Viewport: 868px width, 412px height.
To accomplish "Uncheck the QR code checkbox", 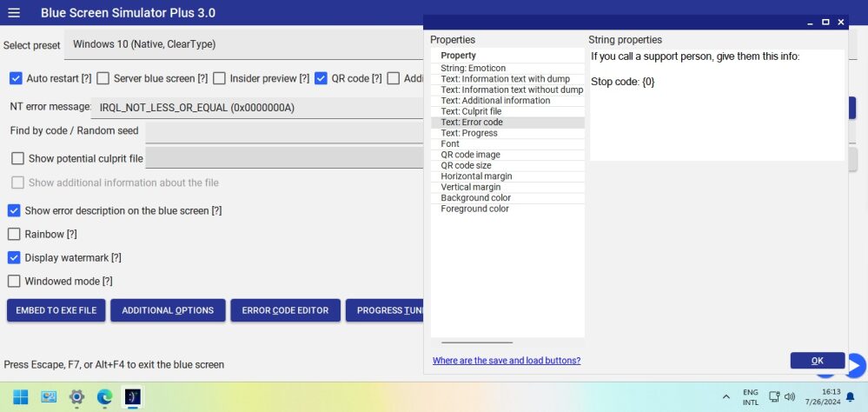I will click(321, 78).
